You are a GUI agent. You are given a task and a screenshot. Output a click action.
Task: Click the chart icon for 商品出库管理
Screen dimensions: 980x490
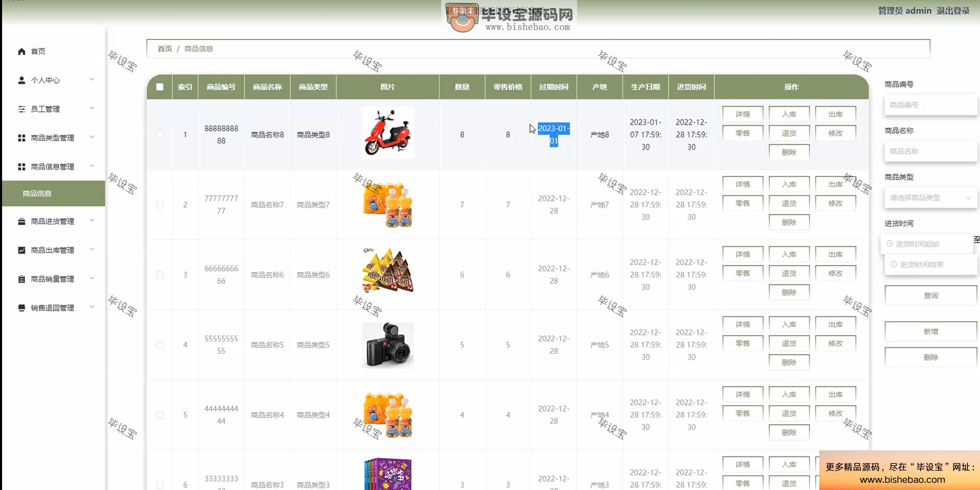click(22, 250)
